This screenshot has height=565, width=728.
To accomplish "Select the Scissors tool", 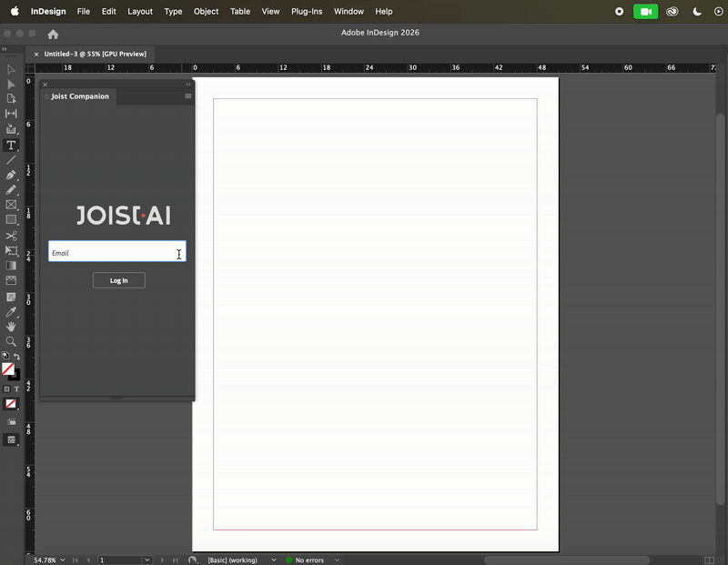I will tap(11, 236).
